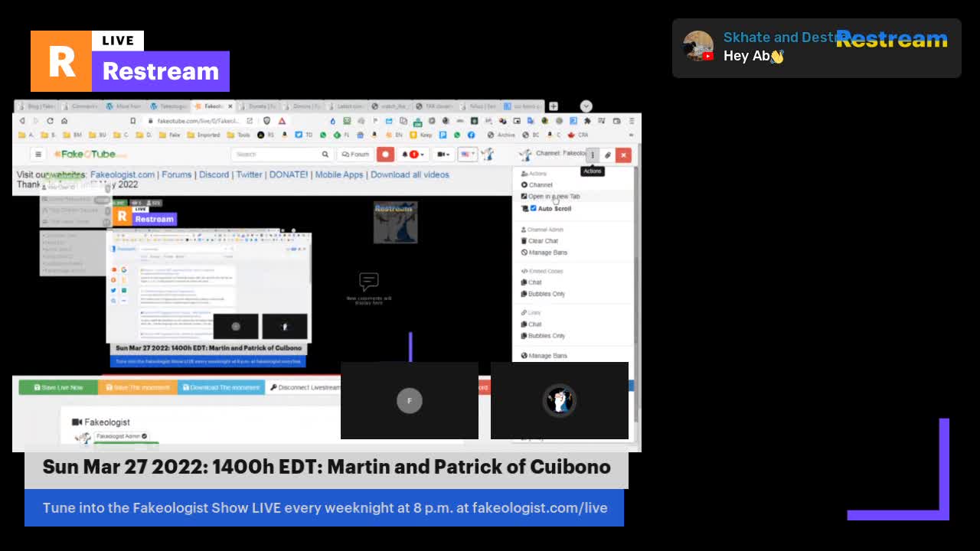980x551 pixels.
Task: Select Manage Bans under Channel Admin
Action: pos(544,253)
